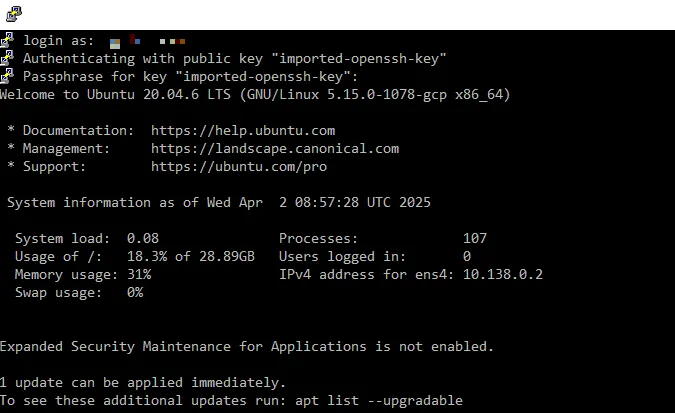Click the Swap usage value 0%
Image resolution: width=675 pixels, height=413 pixels.
coord(135,292)
